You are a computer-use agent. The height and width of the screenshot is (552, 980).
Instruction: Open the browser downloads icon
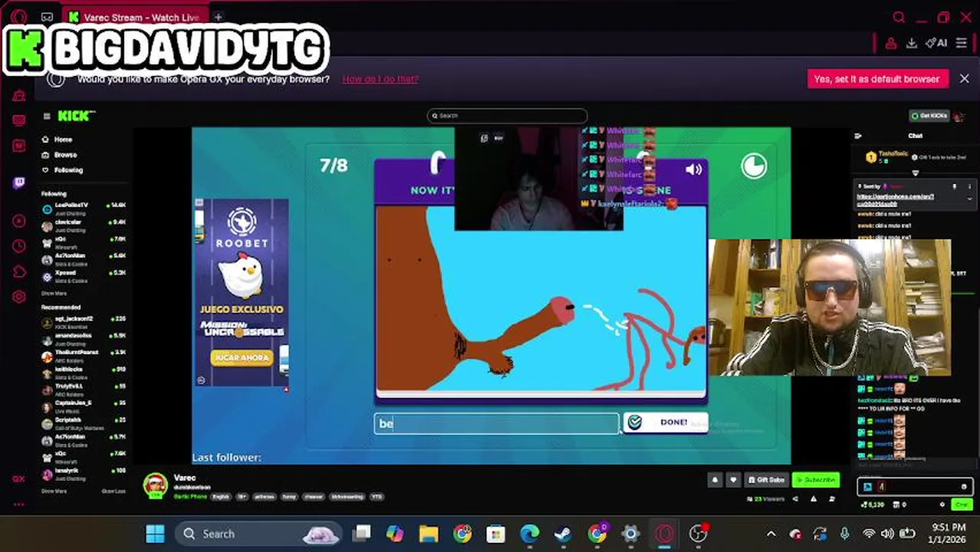tap(912, 44)
